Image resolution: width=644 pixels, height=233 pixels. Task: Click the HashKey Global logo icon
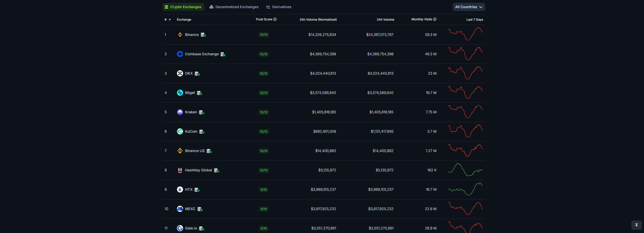(180, 170)
